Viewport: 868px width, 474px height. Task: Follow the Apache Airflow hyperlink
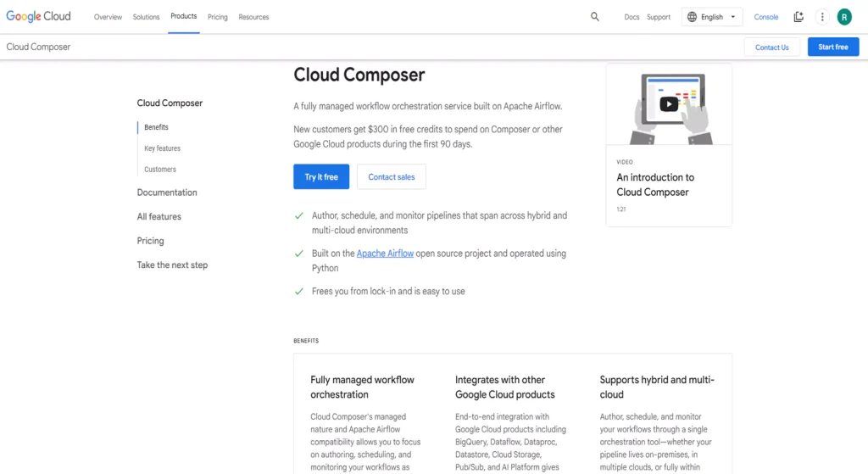coord(385,253)
